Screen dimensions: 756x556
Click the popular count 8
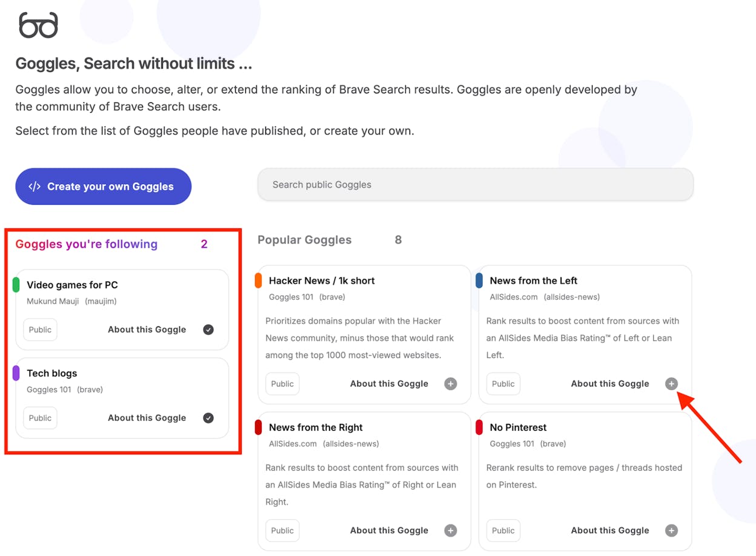tap(398, 240)
